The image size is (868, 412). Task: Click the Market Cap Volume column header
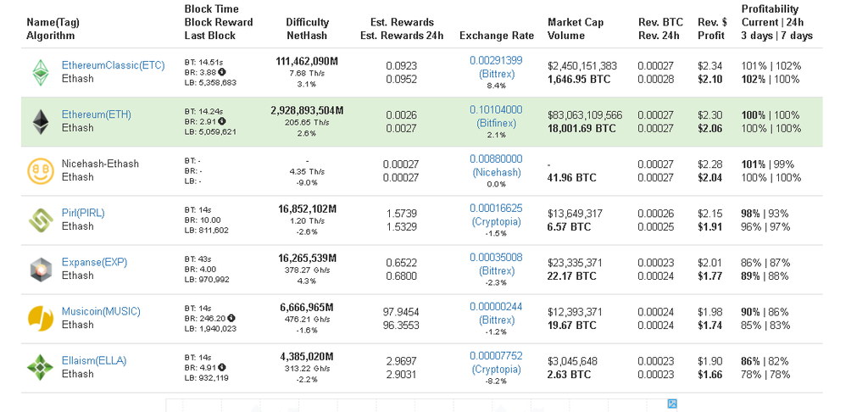[x=576, y=29]
